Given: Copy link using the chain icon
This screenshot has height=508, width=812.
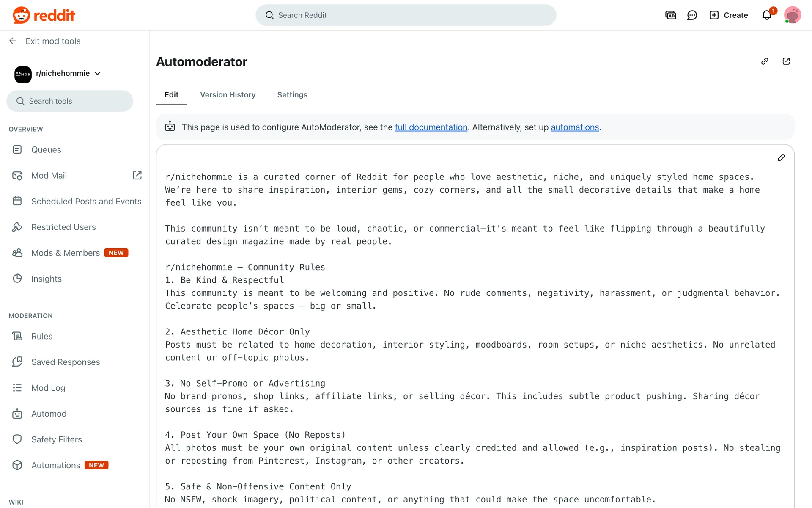Looking at the screenshot, I should pos(765,61).
